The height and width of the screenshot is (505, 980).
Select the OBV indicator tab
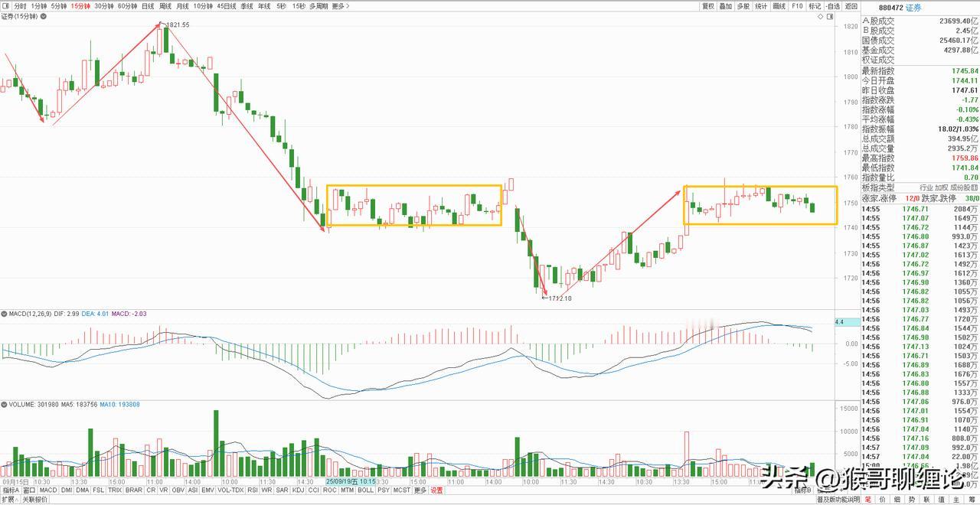178,490
